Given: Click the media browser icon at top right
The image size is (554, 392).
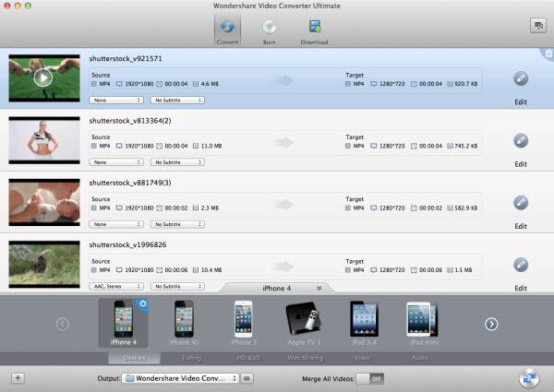Looking at the screenshot, I should pyautogui.click(x=538, y=26).
